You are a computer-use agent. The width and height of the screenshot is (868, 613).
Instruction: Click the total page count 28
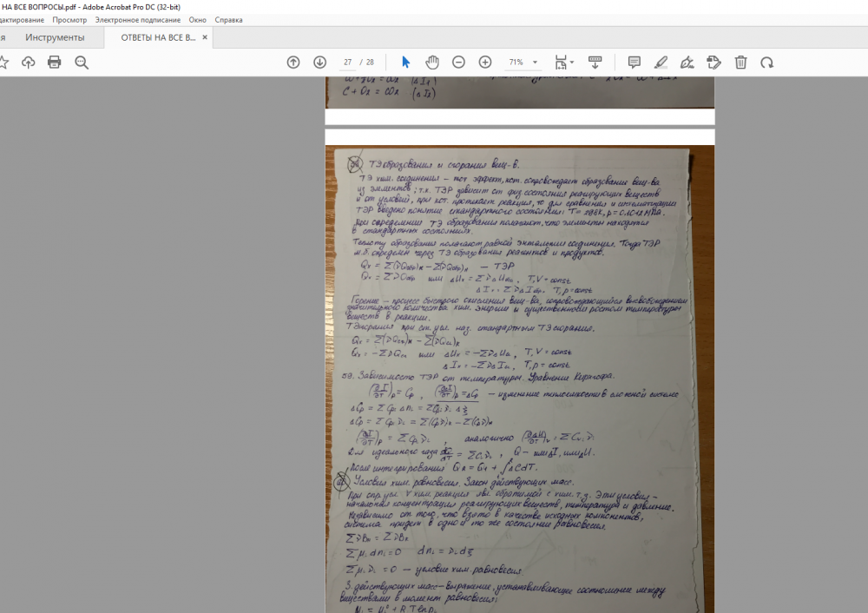370,63
